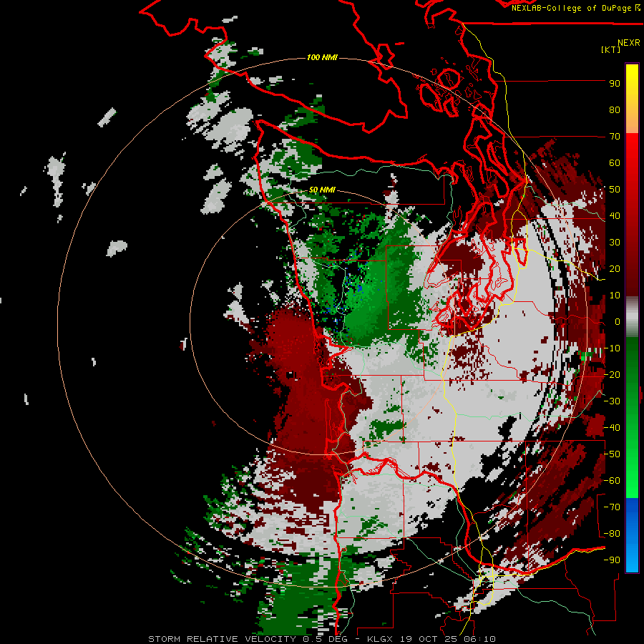Select the positive 60 scale label
Viewport: 644px width, 644px height.
pyautogui.click(x=615, y=162)
